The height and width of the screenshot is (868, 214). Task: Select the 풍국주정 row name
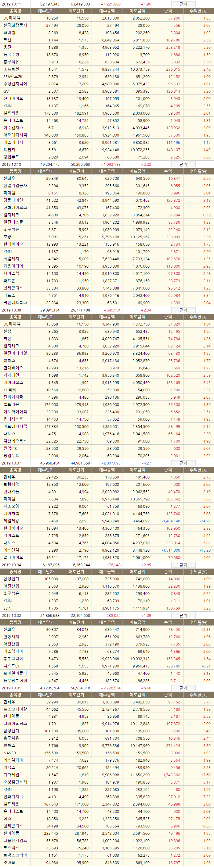pos(11,54)
